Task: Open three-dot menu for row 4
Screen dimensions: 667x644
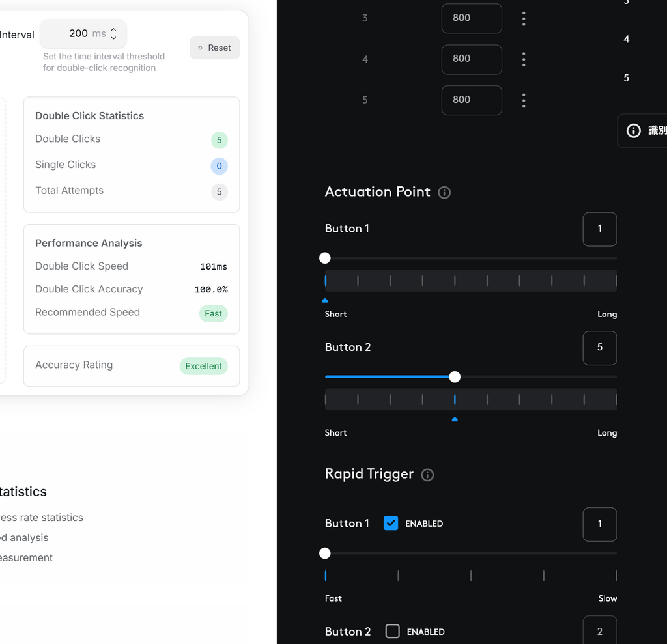Action: 524,59
